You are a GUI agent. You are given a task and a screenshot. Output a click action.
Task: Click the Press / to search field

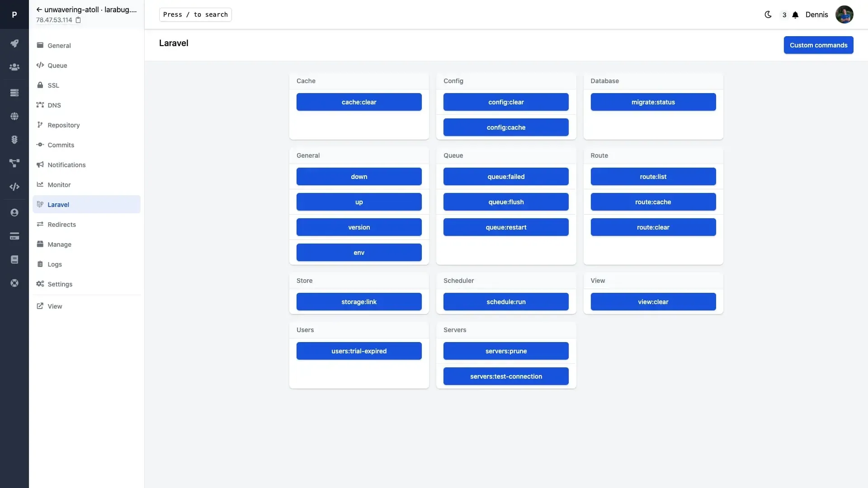(x=195, y=14)
